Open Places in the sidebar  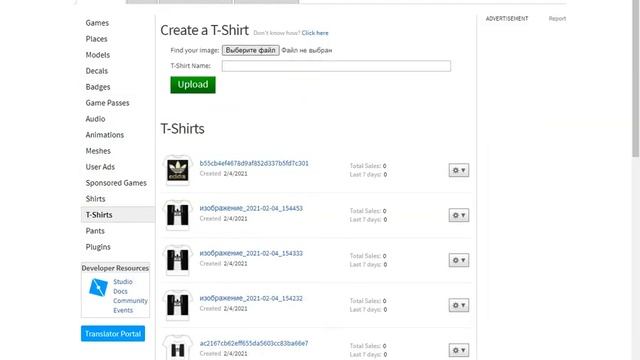(96, 39)
